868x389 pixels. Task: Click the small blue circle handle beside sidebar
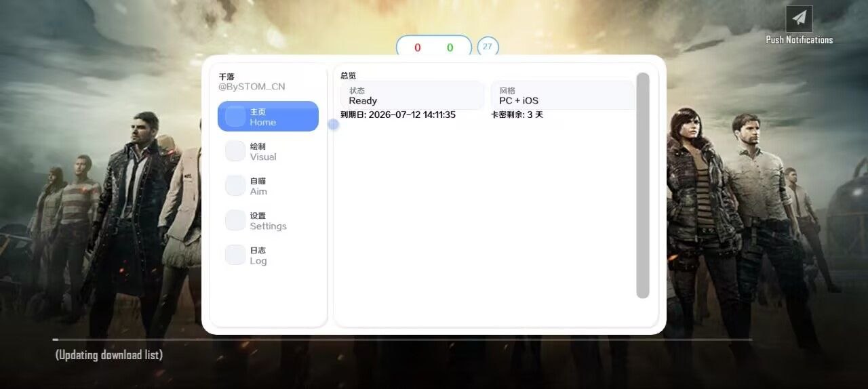pos(333,124)
